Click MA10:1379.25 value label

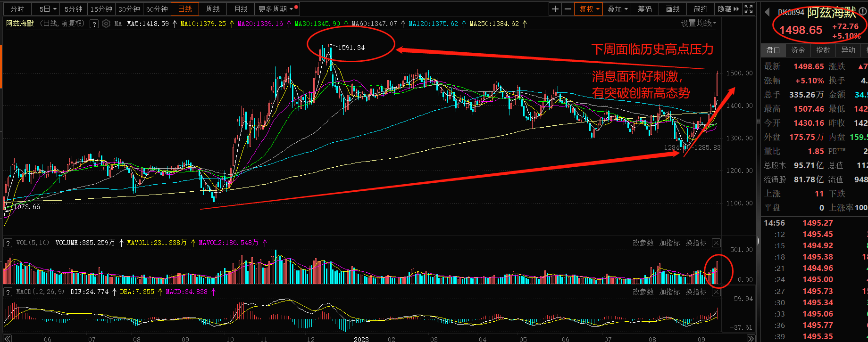pos(203,24)
